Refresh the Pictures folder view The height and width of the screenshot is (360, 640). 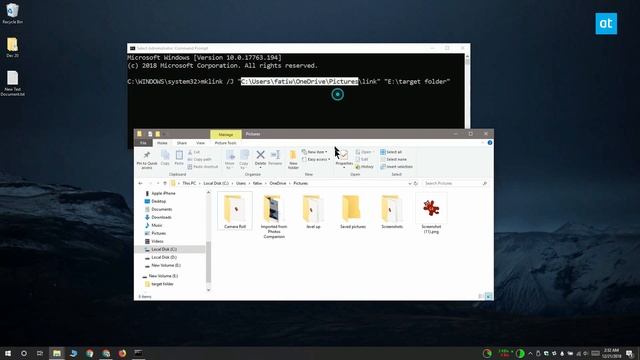point(416,183)
